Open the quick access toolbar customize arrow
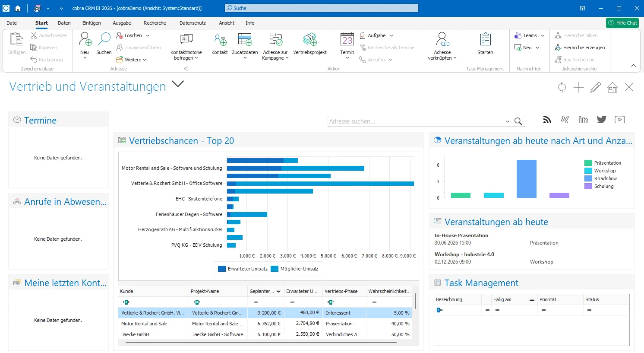The height and width of the screenshot is (353, 644). [x=61, y=8]
